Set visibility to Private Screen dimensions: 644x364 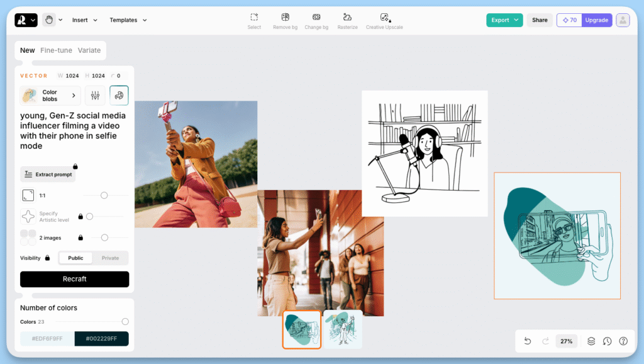(x=110, y=258)
